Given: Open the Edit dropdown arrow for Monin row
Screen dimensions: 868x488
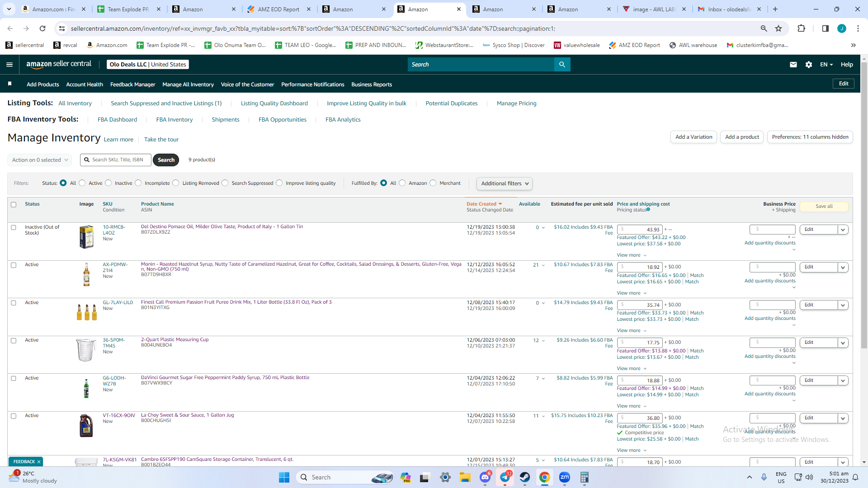Looking at the screenshot, I should 843,267.
